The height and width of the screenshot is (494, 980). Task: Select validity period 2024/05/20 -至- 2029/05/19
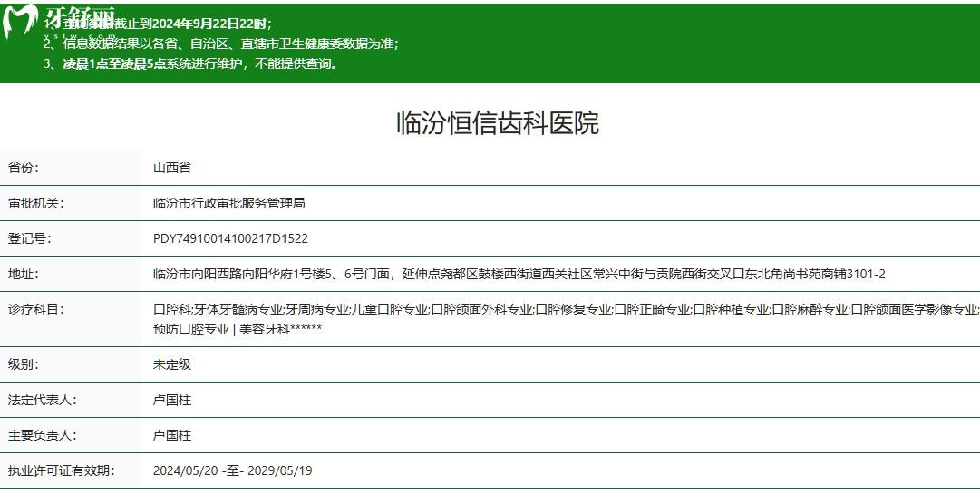pos(232,471)
